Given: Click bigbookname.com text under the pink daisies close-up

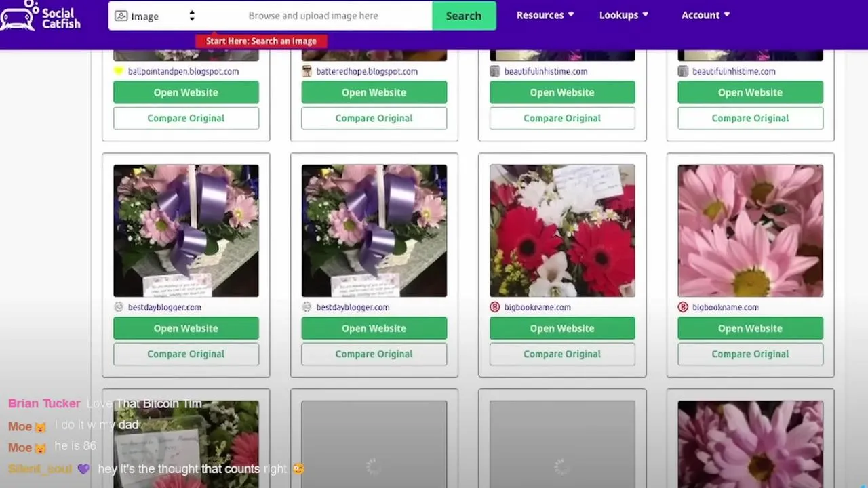Looking at the screenshot, I should click(x=725, y=307).
